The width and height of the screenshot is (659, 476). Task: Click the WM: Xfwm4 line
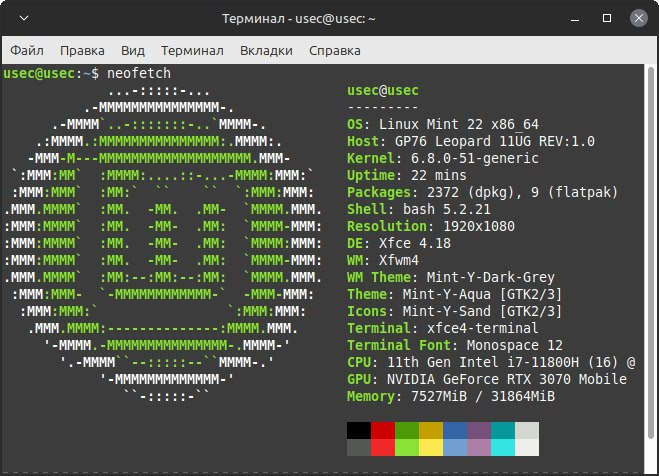tap(383, 260)
